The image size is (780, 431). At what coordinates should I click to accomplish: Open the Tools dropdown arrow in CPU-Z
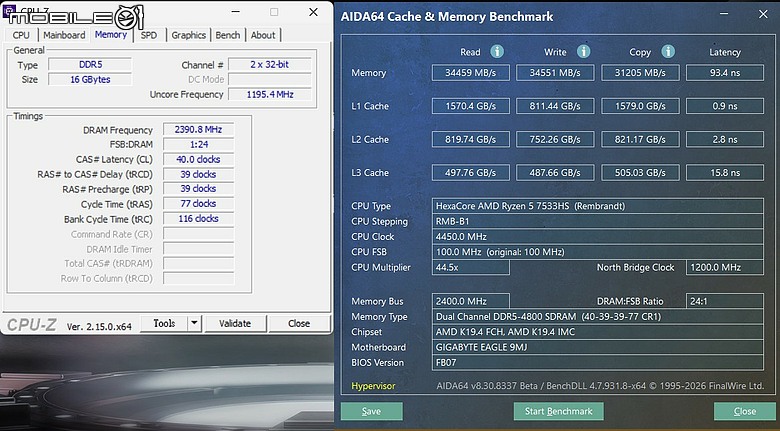(x=194, y=323)
